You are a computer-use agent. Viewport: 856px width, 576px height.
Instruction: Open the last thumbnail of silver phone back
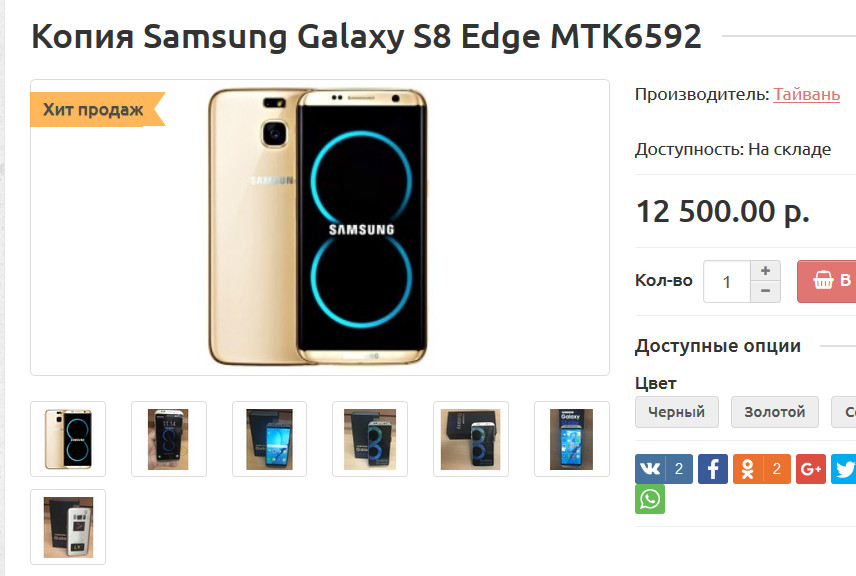click(68, 527)
